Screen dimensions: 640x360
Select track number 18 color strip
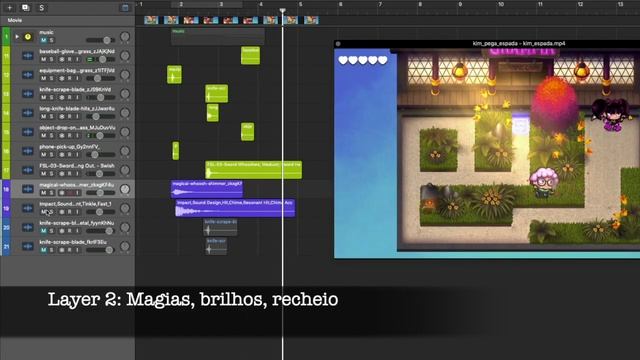click(6, 189)
